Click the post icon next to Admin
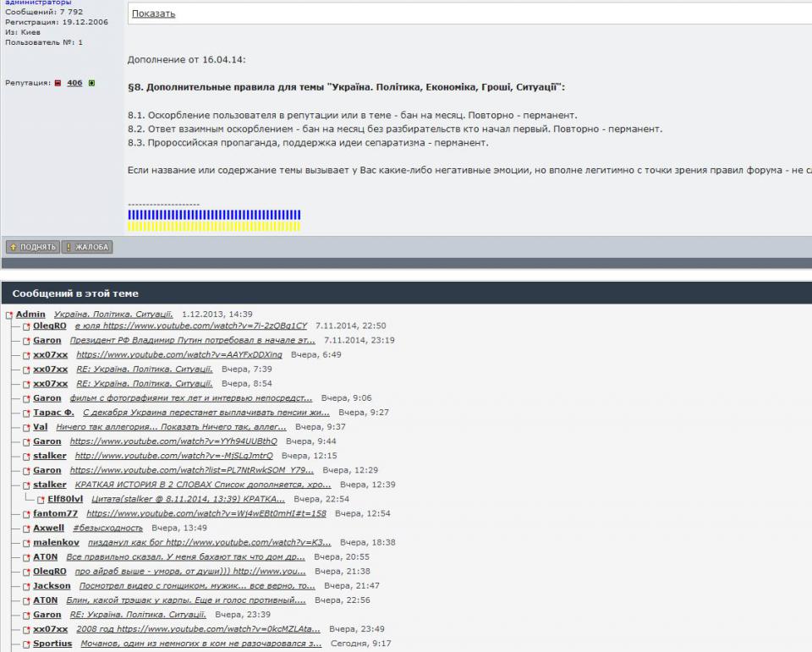 [9, 315]
